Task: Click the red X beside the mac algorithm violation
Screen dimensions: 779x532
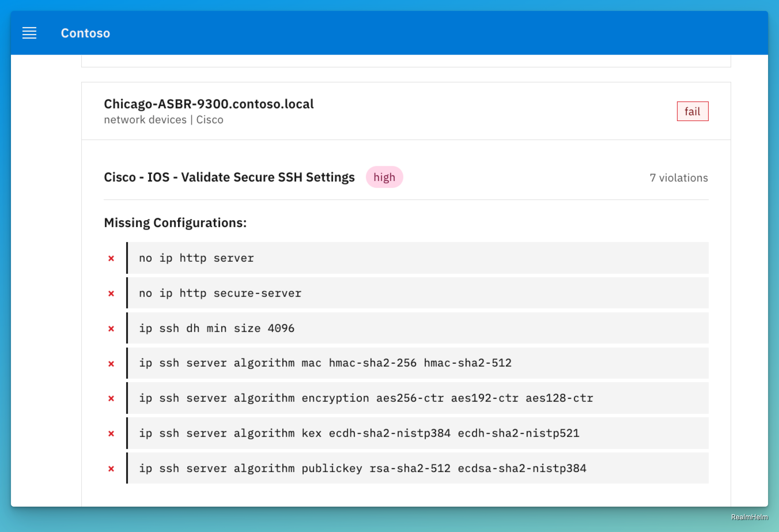Action: (x=111, y=363)
